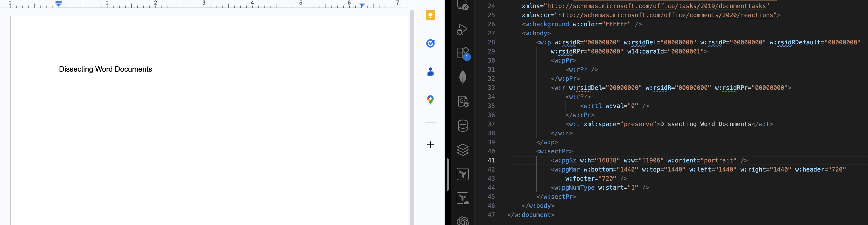Click the closing </w:p> tag
Image resolution: width=868 pixels, height=225 pixels.
547,143
